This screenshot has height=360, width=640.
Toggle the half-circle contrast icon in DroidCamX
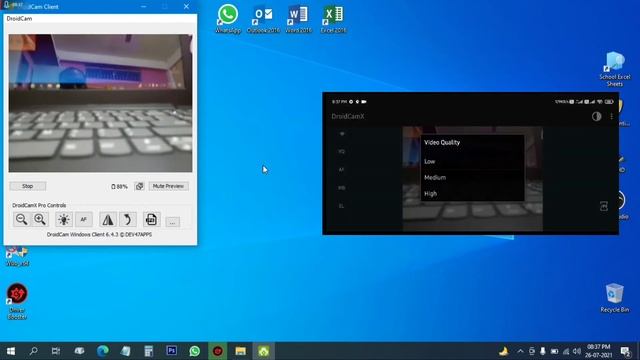[596, 116]
